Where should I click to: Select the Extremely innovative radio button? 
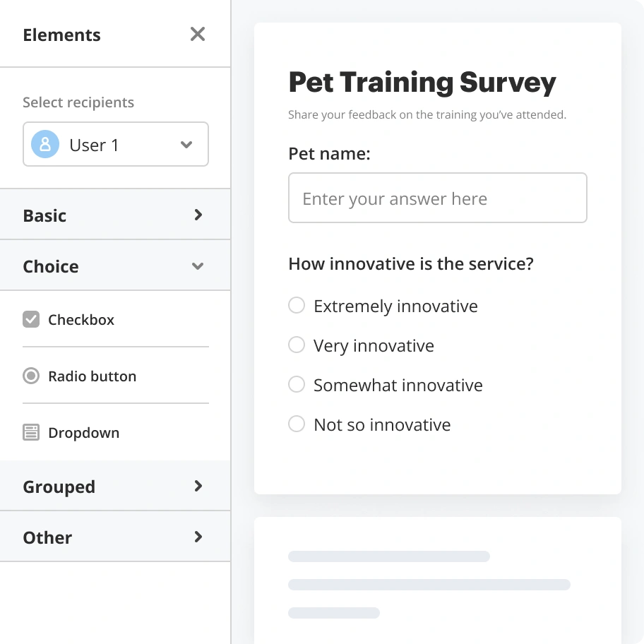coord(297,305)
